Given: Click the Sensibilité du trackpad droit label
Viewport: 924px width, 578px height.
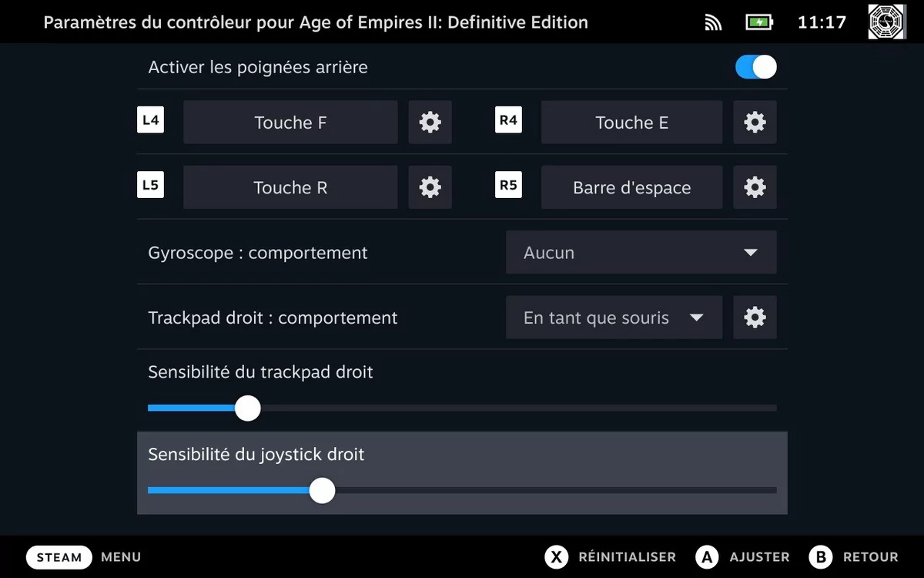Looking at the screenshot, I should (260, 372).
